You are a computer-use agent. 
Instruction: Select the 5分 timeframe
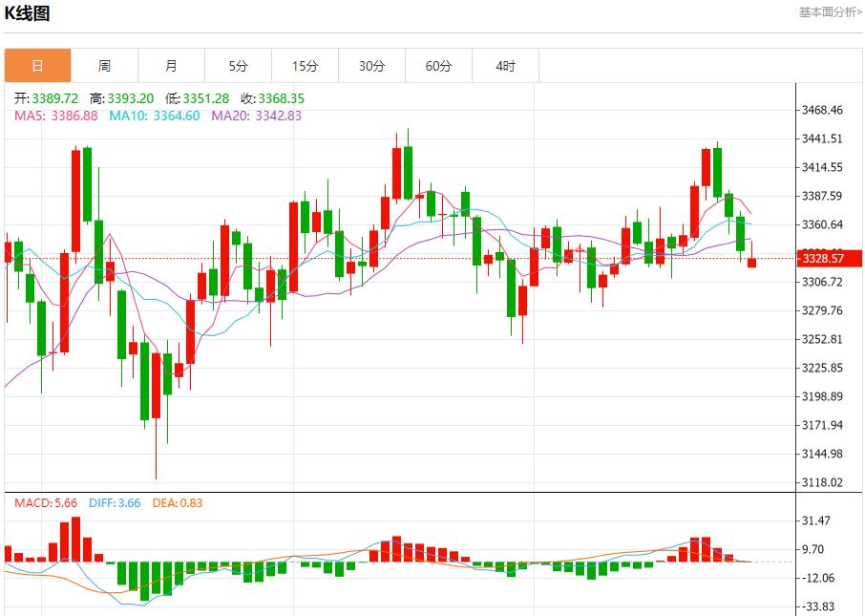pyautogui.click(x=238, y=66)
